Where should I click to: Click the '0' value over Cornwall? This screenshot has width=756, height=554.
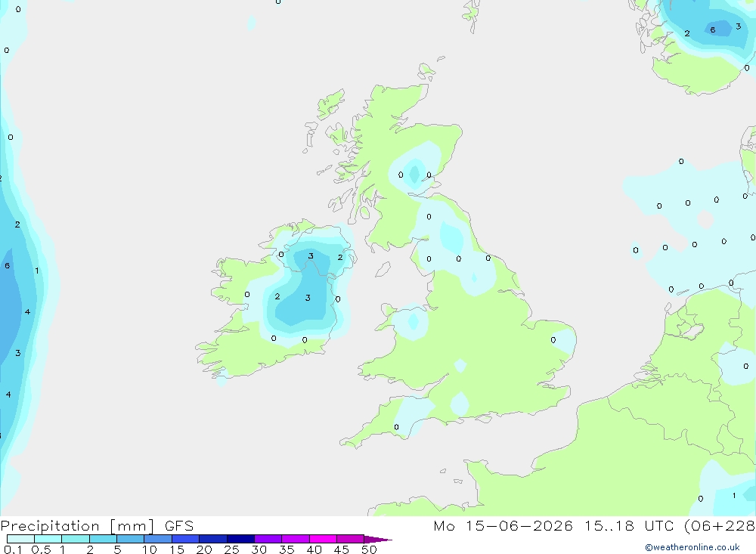[x=396, y=427]
